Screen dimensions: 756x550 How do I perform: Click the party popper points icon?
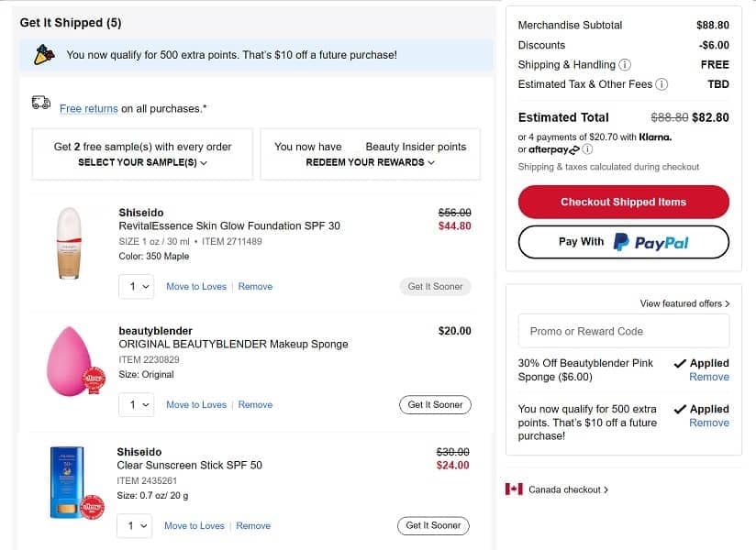(x=44, y=55)
